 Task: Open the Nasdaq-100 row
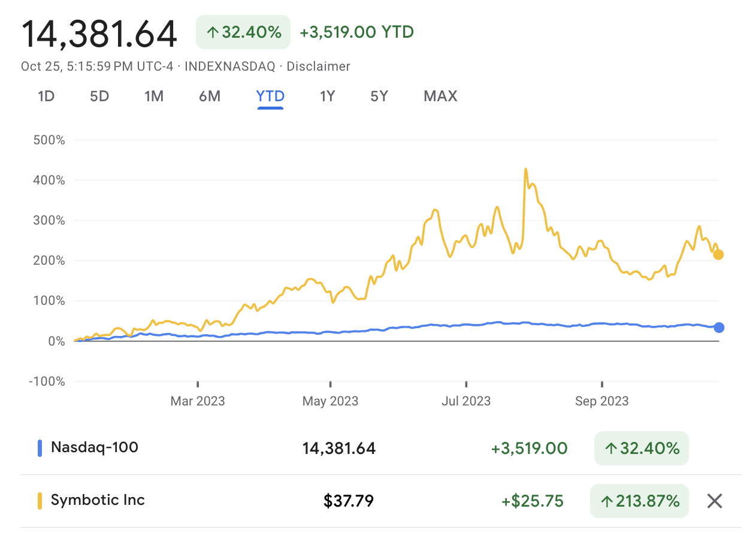[x=380, y=448]
